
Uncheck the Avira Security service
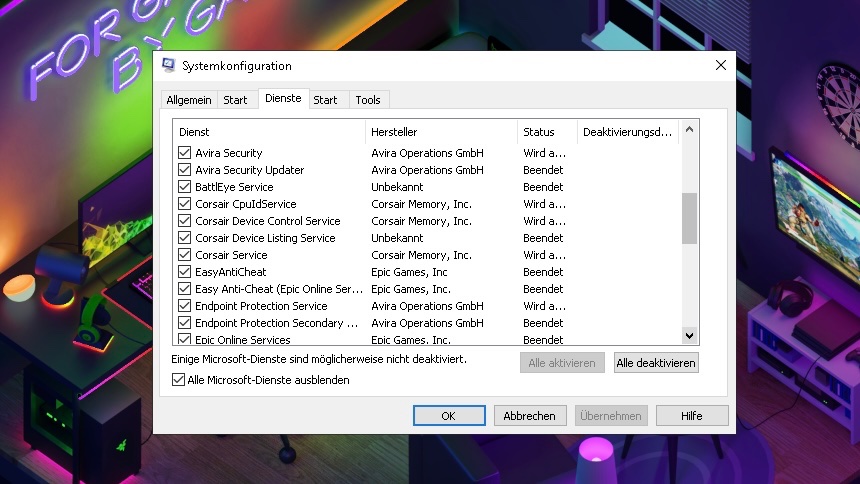click(x=185, y=153)
